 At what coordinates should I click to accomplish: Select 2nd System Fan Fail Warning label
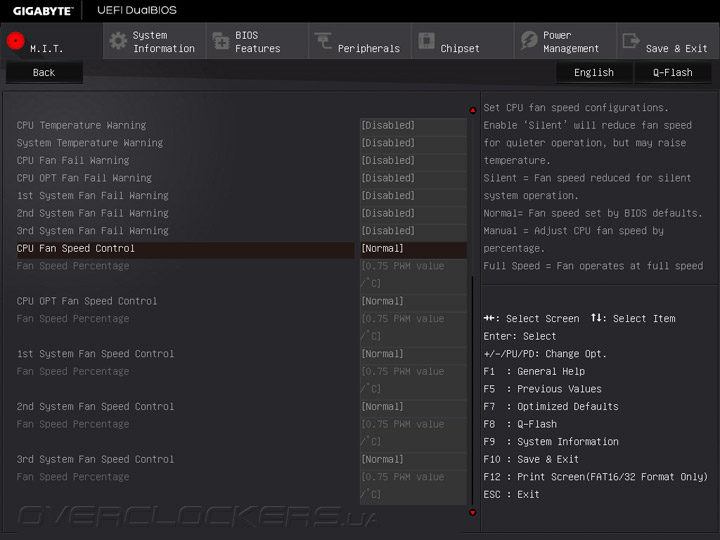pos(93,213)
